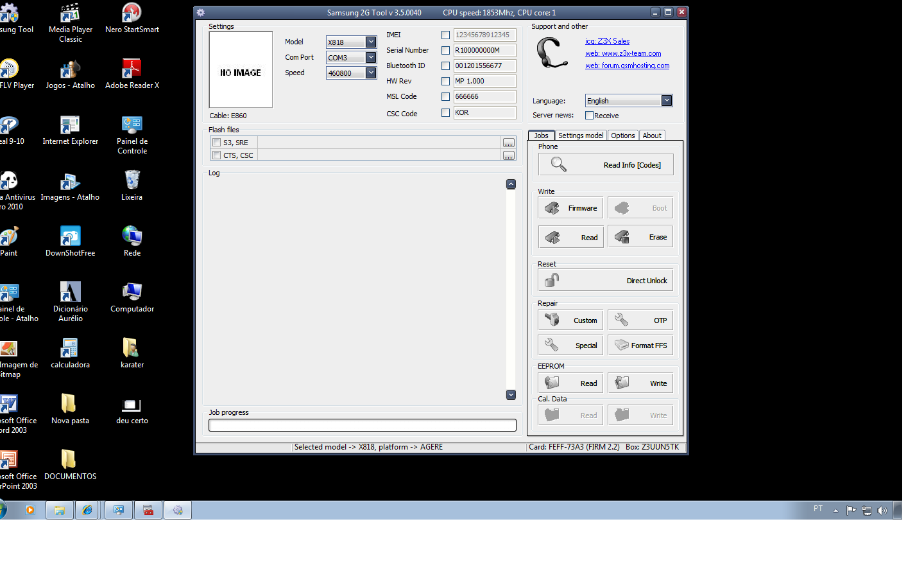
Task: Toggle the Bluetooth ID checkbox
Action: coord(445,66)
